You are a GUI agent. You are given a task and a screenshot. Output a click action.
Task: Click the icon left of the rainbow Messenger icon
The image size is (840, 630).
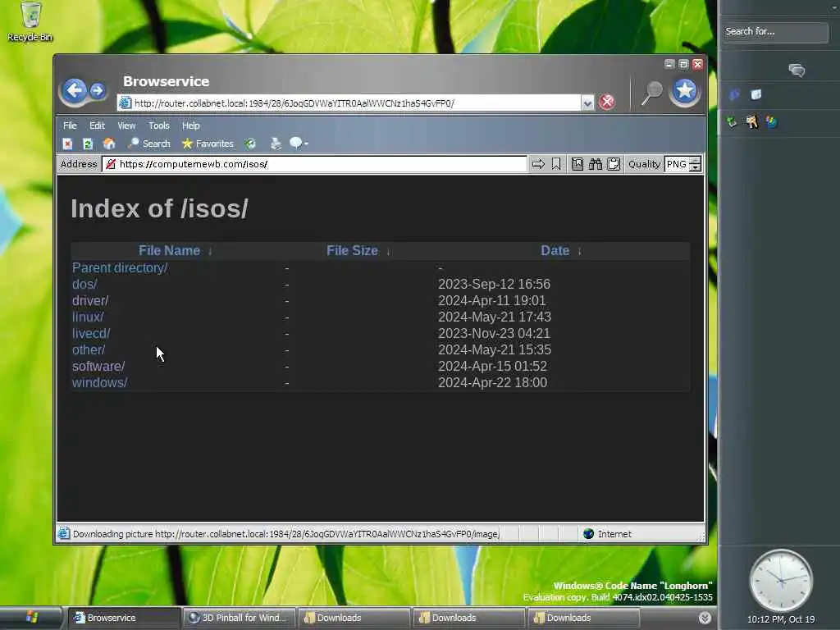(x=752, y=122)
